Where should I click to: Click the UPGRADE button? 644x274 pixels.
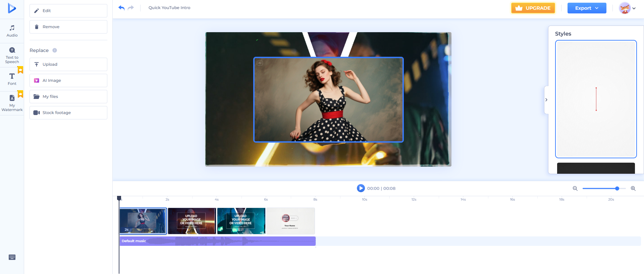533,8
